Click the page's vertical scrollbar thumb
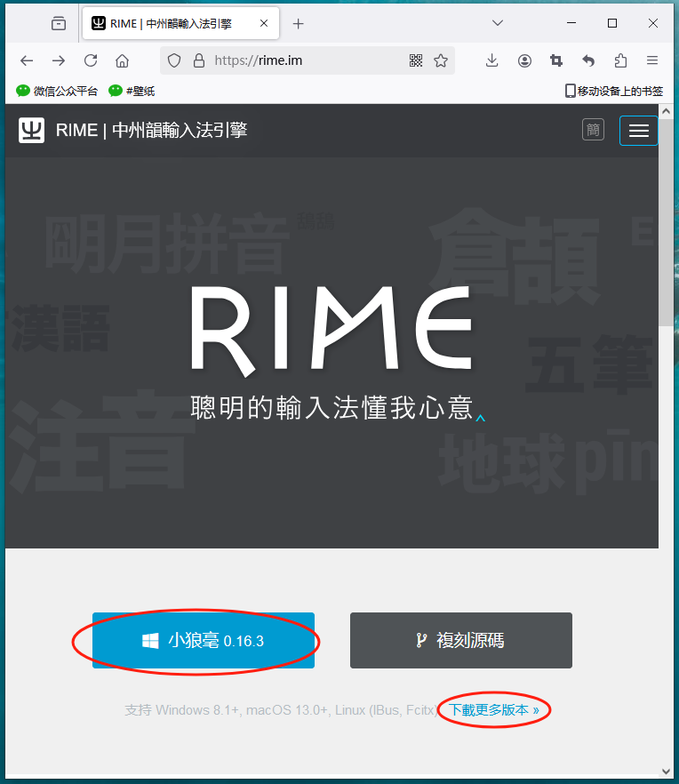679x784 pixels. pyautogui.click(x=666, y=222)
